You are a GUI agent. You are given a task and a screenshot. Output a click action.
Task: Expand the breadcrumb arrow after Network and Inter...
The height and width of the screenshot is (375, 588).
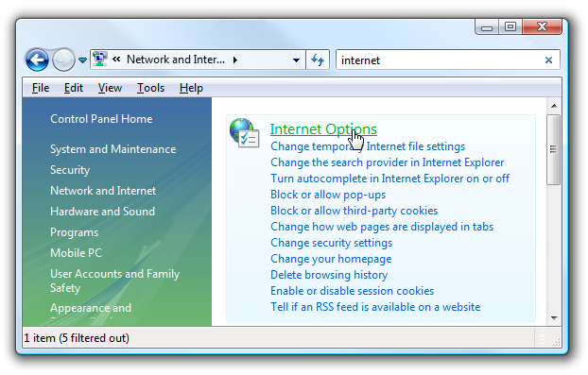click(235, 60)
